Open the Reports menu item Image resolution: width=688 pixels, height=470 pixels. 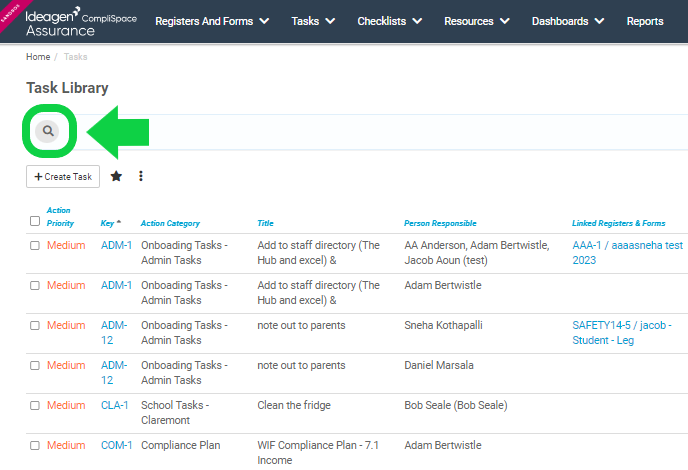645,21
